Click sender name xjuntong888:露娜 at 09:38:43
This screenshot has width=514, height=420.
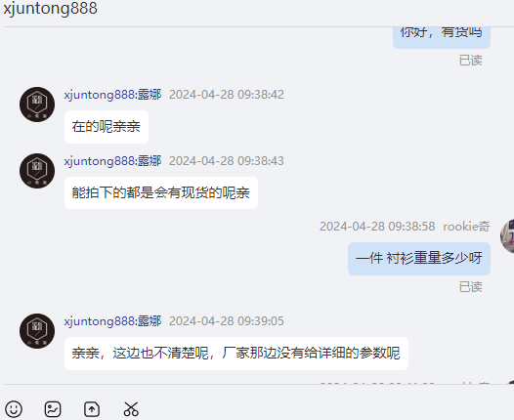(x=112, y=161)
